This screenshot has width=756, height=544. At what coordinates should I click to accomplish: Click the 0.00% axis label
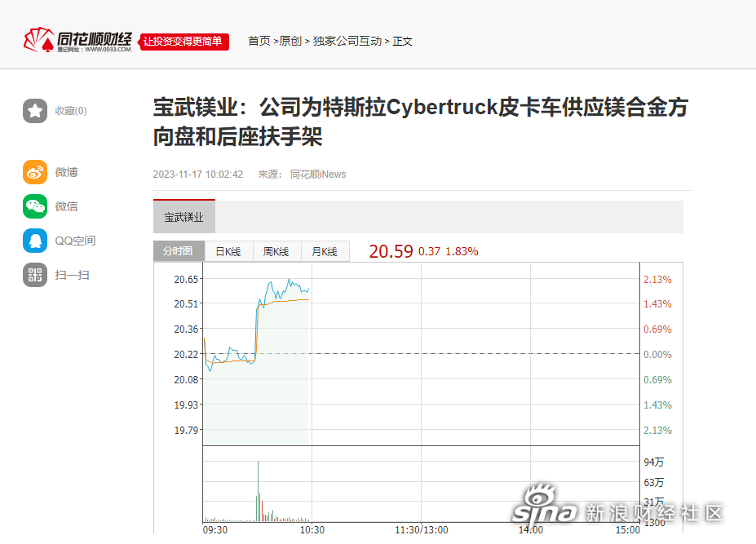point(657,355)
